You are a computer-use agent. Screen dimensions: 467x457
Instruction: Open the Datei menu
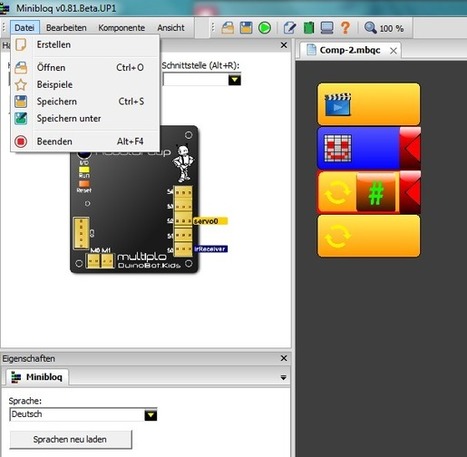coord(25,28)
